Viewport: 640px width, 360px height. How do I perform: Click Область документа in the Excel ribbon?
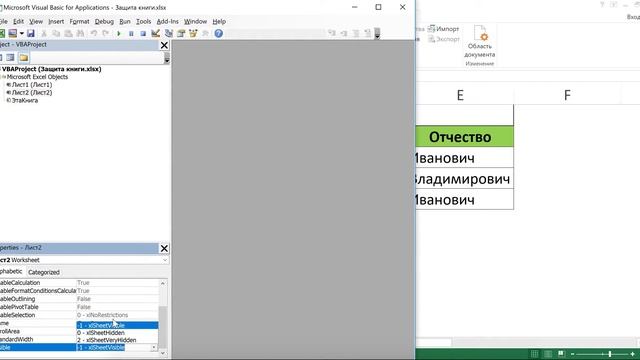point(480,41)
